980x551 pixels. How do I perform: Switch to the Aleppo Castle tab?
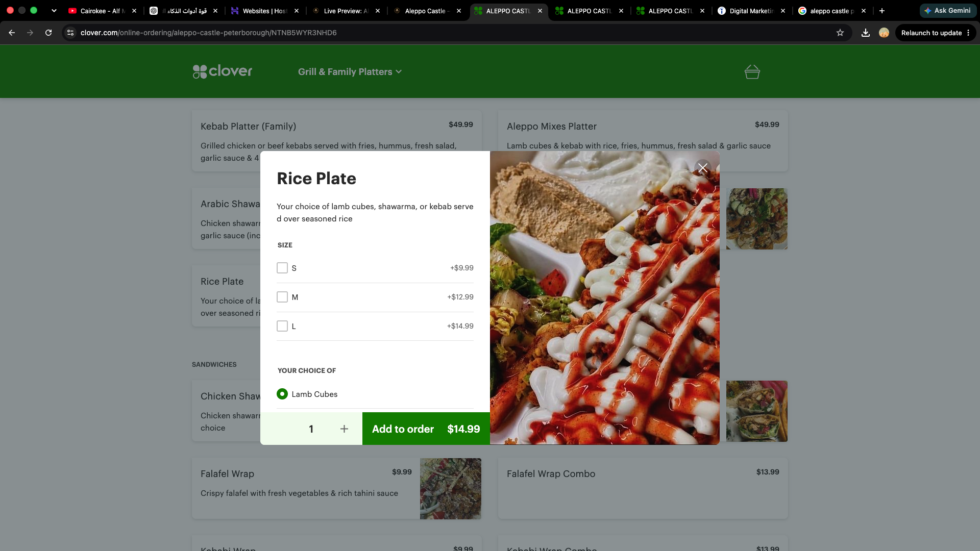tap(426, 11)
